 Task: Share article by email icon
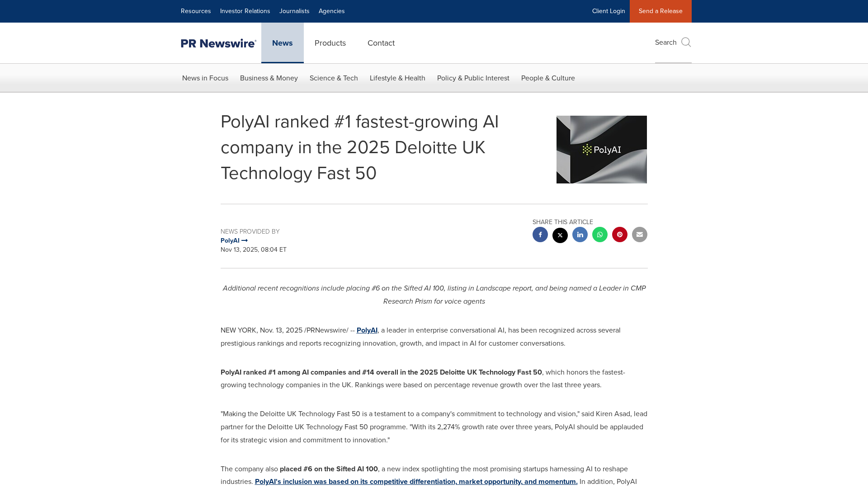point(639,235)
